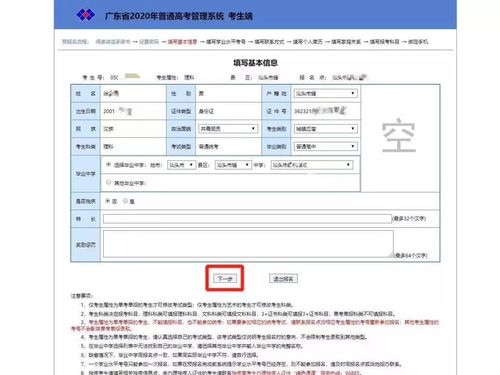Select the 其他毕业中学 radio button
Viewport: 500px width, 375px height.
tap(108, 182)
